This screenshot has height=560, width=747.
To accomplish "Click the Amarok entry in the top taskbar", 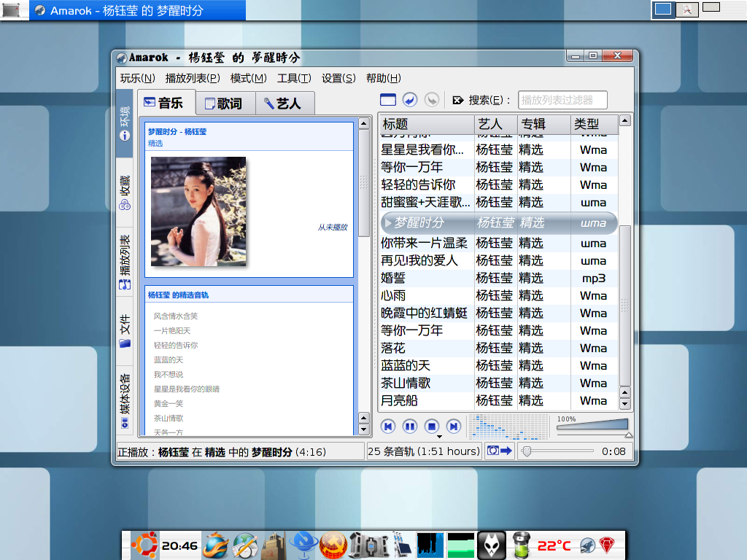I will 138,10.
